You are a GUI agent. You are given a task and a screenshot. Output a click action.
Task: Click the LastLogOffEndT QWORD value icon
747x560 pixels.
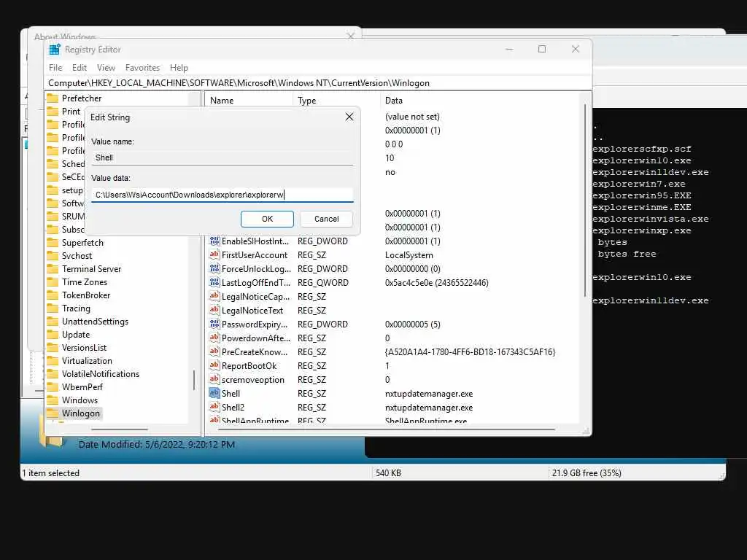tap(214, 282)
